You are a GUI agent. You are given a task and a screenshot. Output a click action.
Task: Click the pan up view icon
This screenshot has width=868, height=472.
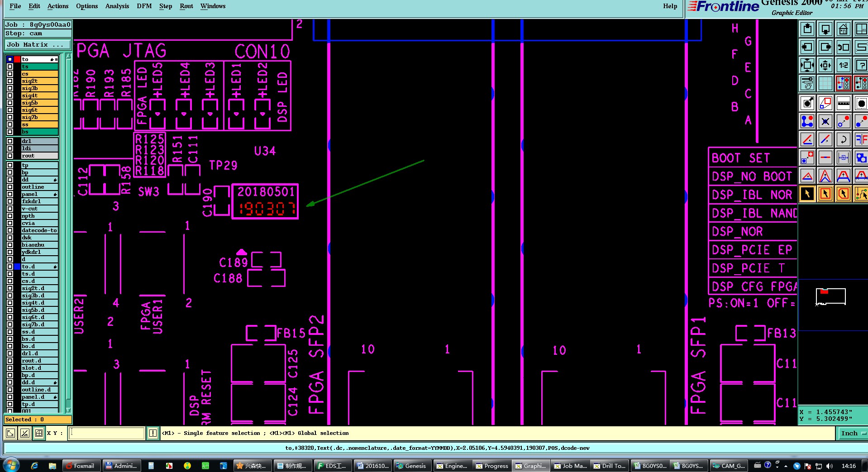coord(807,29)
